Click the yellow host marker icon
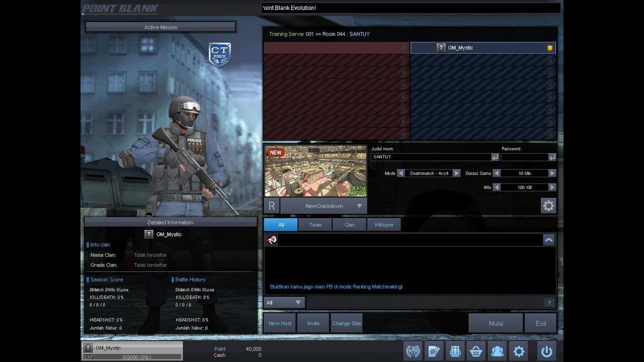Viewport: 644px width, 362px height. [550, 48]
